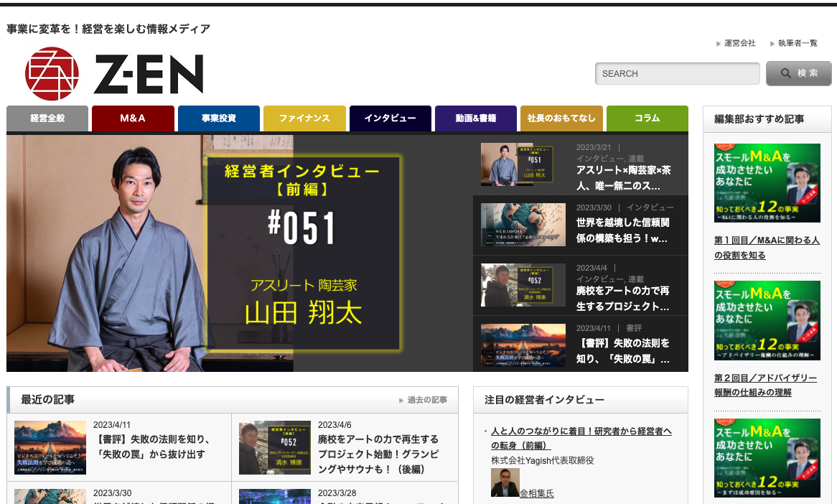Open the 執筆者一覧 link
Viewport: 837px width, 504px height.
pos(798,43)
